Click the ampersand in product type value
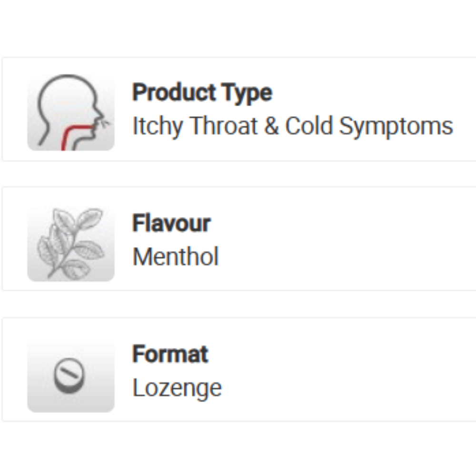Viewport: 476px width, 476px height. [x=271, y=126]
